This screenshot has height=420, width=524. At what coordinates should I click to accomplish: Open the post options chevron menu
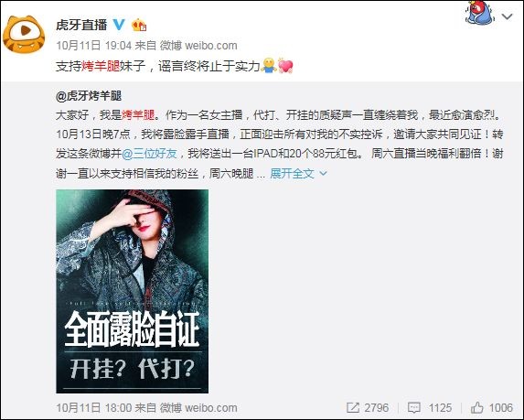508,16
